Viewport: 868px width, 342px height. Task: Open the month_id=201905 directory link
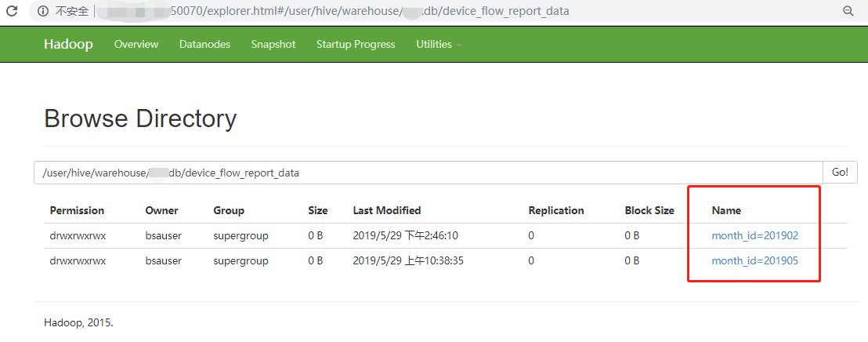(755, 260)
